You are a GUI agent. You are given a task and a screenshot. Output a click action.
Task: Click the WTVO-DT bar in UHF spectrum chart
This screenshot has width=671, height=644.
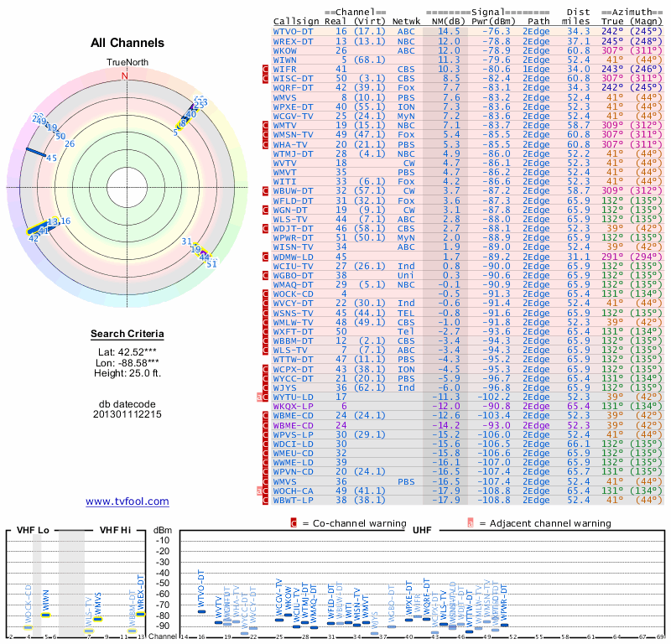point(201,611)
